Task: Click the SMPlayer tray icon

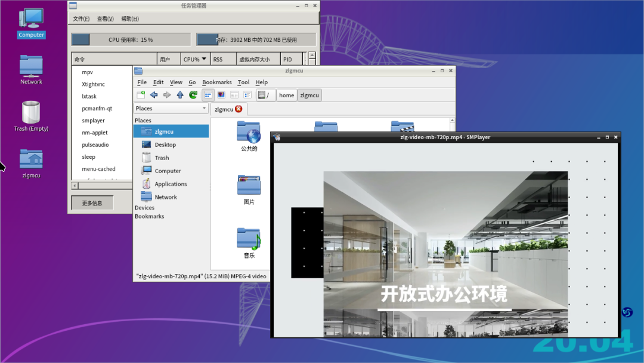Action: (x=627, y=312)
